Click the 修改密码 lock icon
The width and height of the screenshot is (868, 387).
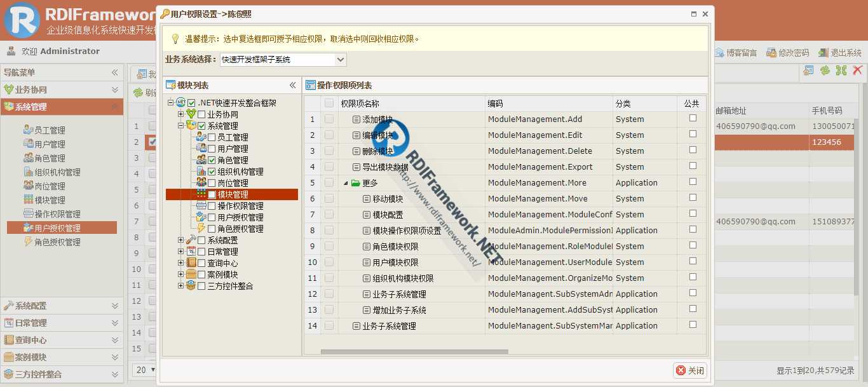click(771, 53)
